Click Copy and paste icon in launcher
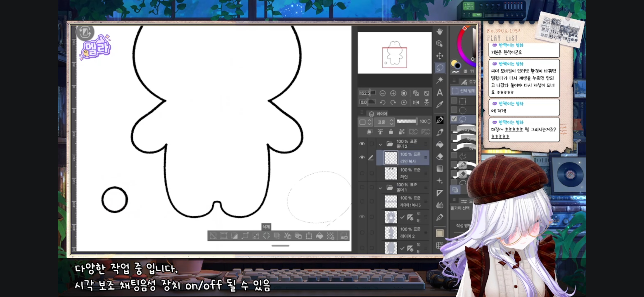The image size is (644, 297). (298, 236)
